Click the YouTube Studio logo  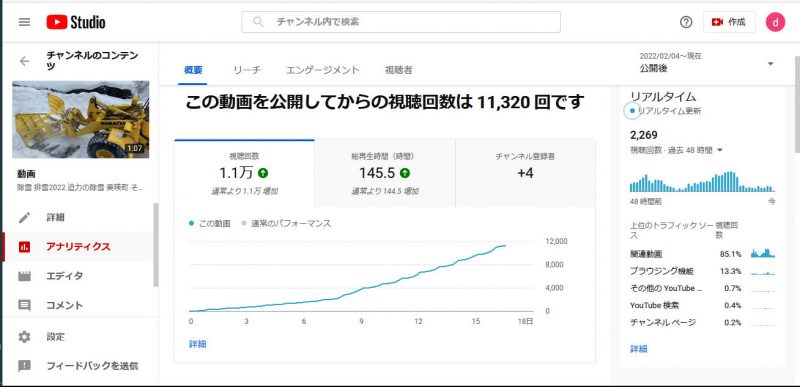pyautogui.click(x=76, y=22)
